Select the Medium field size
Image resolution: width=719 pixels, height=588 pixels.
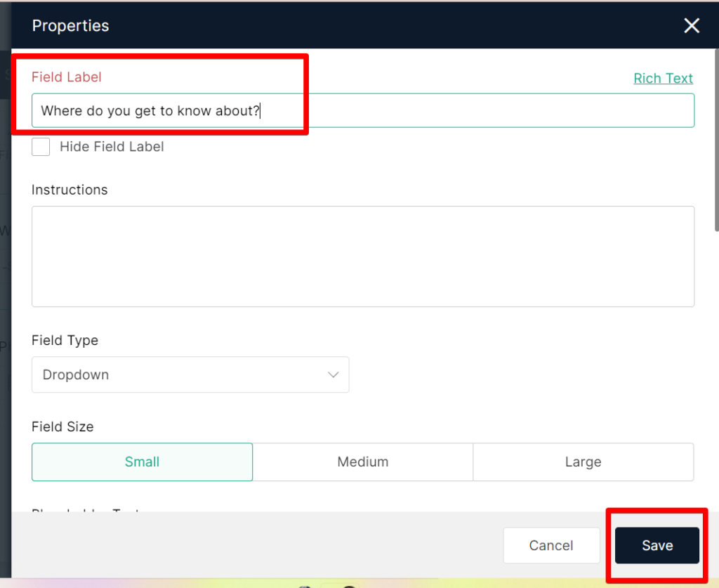tap(363, 462)
